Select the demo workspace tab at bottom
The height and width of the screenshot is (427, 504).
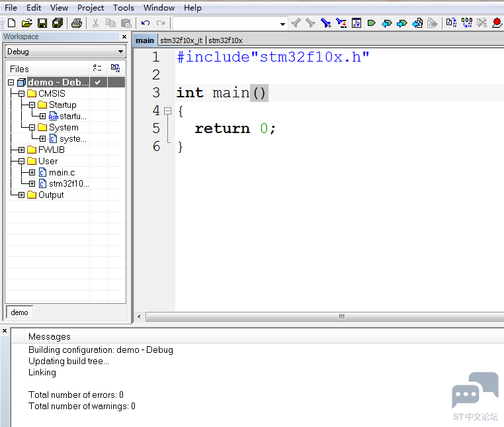click(x=20, y=312)
